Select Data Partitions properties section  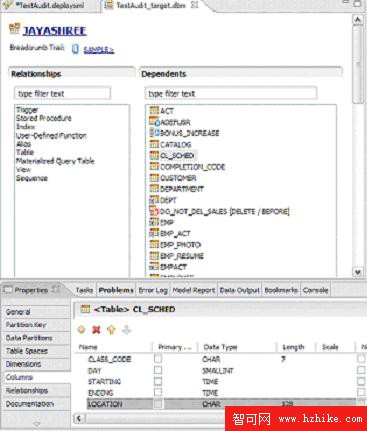click(x=36, y=338)
